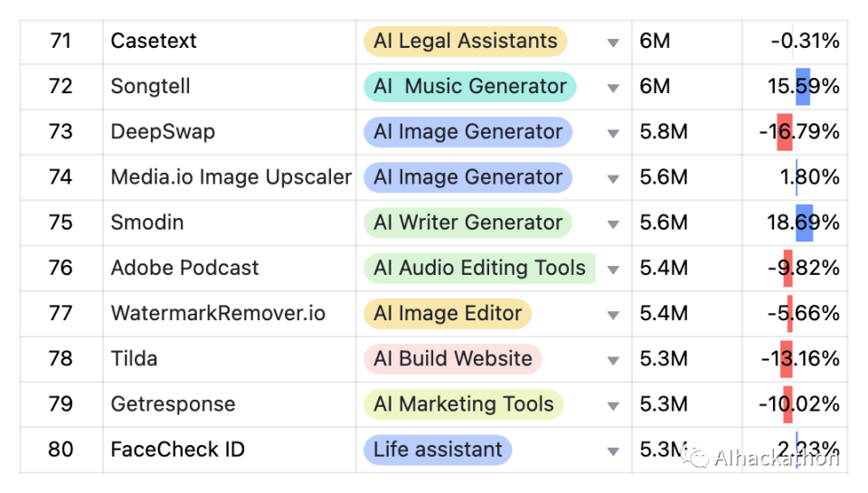Expand the category dropdown for Songtell
The width and height of the screenshot is (868, 493).
(613, 88)
